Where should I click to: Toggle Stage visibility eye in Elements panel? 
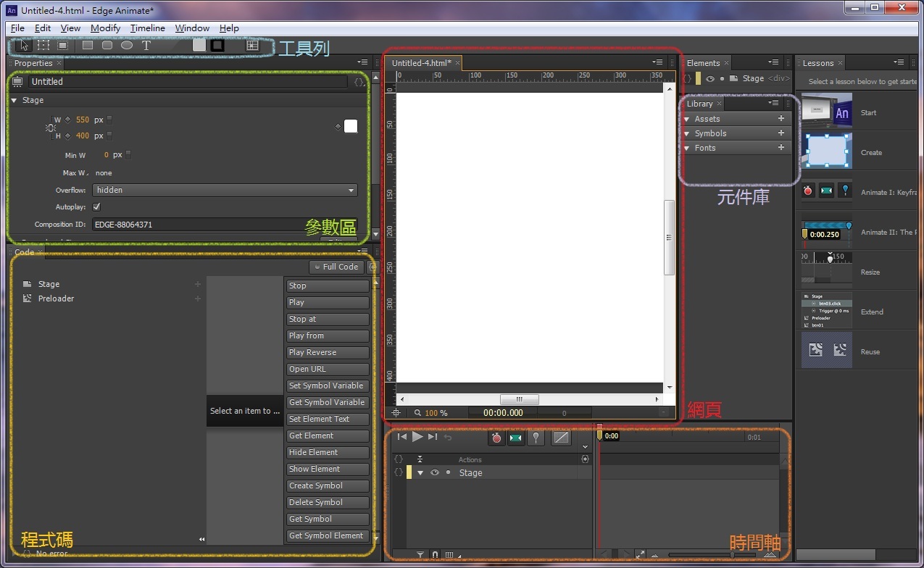[x=710, y=78]
